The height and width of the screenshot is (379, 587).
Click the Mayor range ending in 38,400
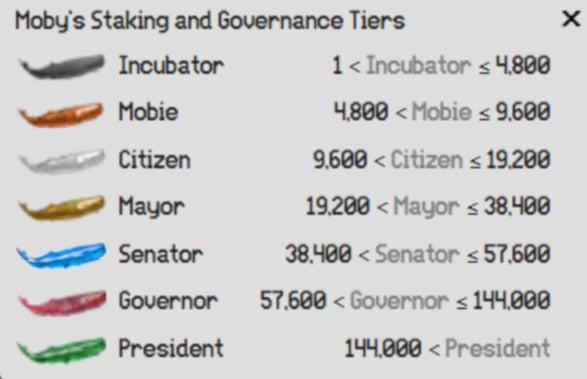pyautogui.click(x=428, y=207)
